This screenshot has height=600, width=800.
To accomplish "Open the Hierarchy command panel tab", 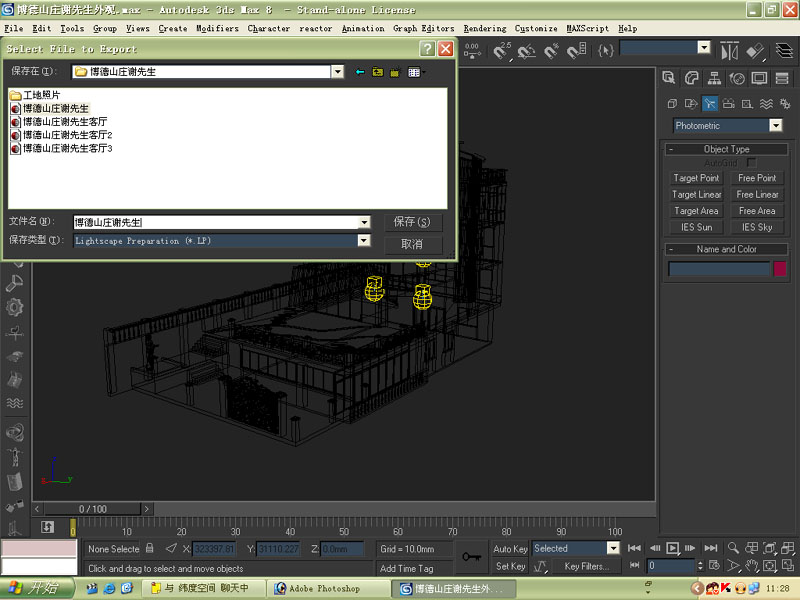I will click(714, 78).
